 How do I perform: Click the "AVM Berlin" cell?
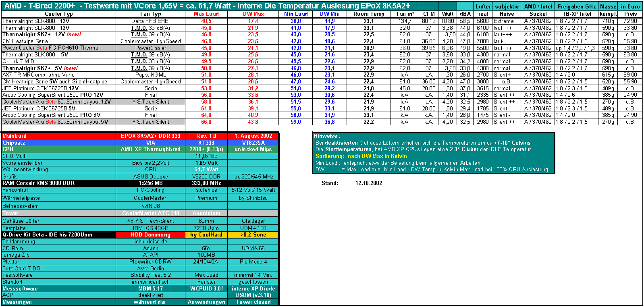[151, 269]
